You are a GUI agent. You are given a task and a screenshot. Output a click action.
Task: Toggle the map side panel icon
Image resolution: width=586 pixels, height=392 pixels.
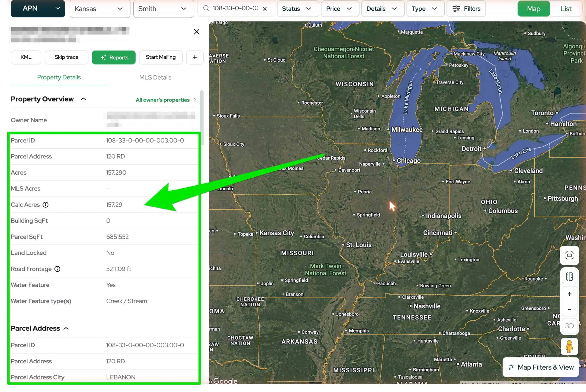coord(569,277)
